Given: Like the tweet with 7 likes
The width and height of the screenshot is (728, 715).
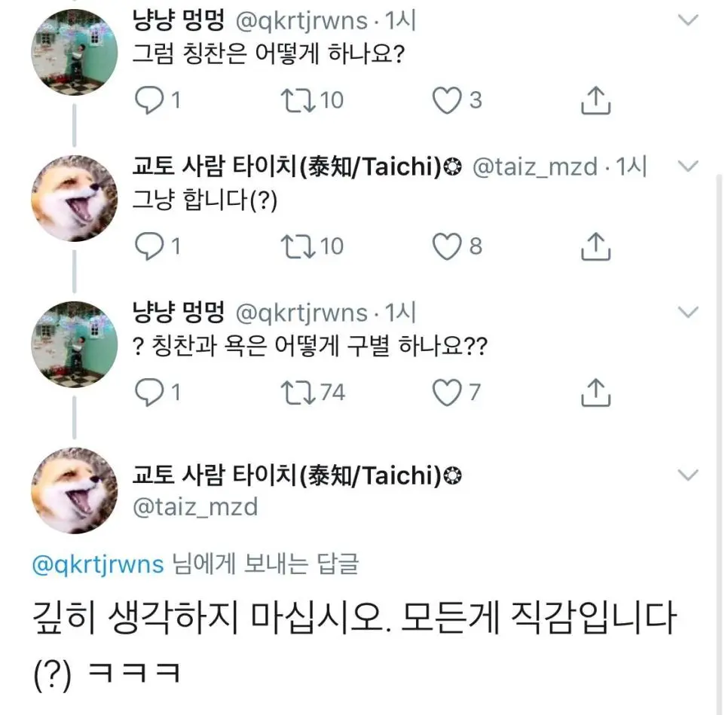Looking at the screenshot, I should pyautogui.click(x=447, y=392).
